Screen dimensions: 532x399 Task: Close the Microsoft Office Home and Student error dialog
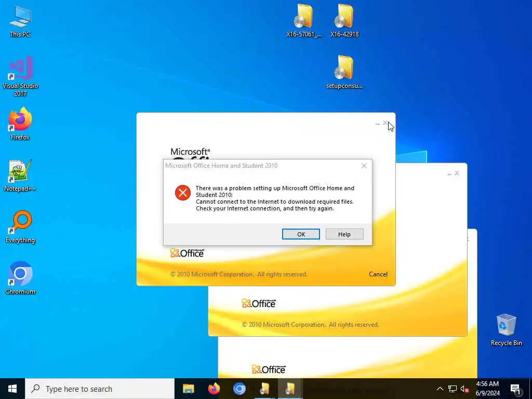click(x=364, y=166)
